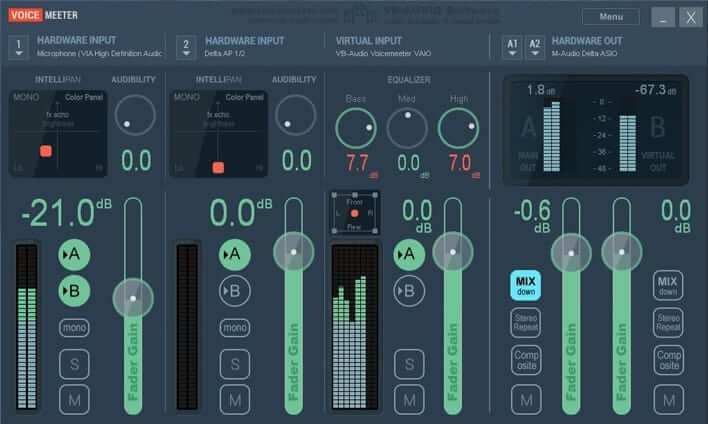Click the Bass equalizer knob

[356, 128]
